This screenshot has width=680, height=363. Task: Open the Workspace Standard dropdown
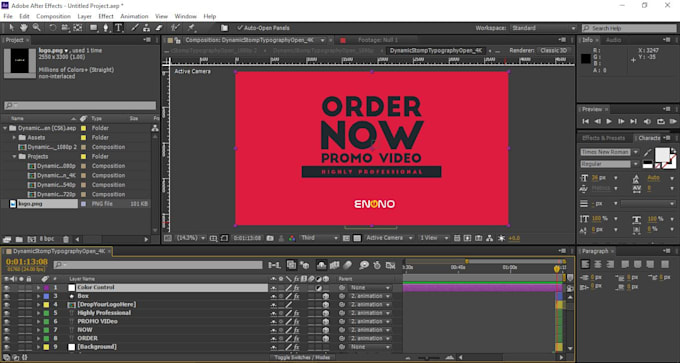tap(544, 28)
